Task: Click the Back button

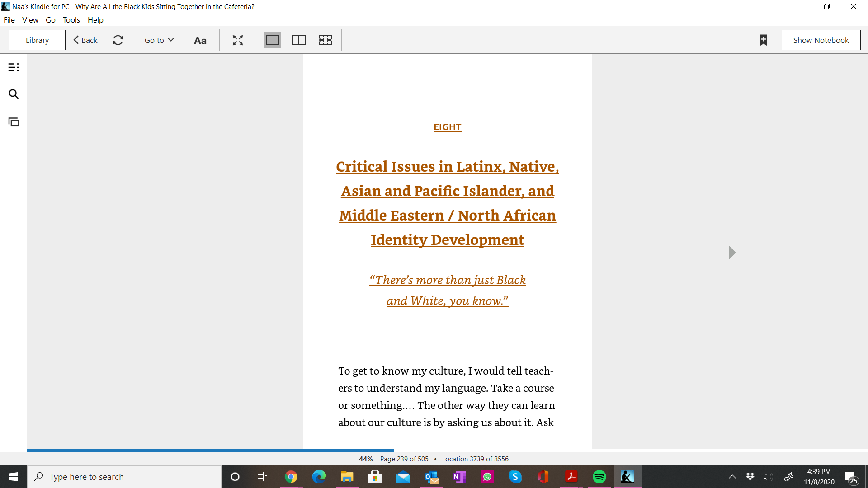Action: (85, 40)
